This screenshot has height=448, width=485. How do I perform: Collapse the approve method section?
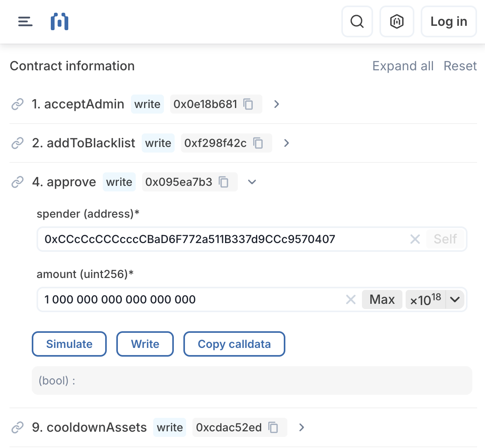pyautogui.click(x=252, y=182)
